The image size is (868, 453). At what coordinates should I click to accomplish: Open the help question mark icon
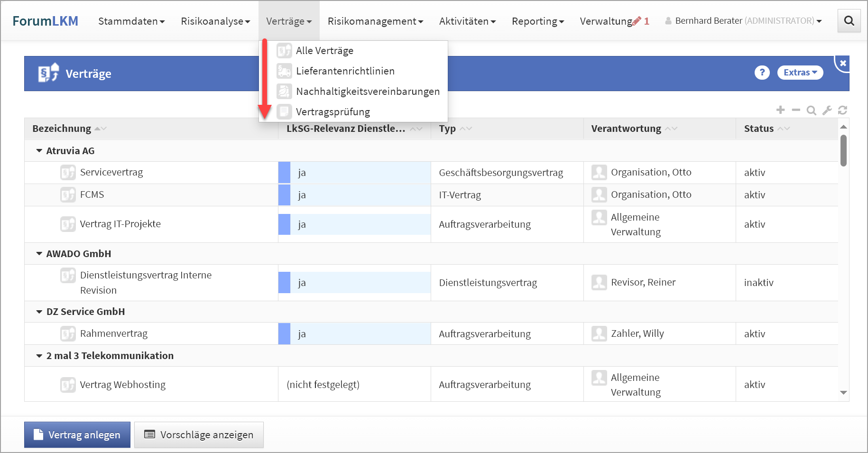pos(762,73)
